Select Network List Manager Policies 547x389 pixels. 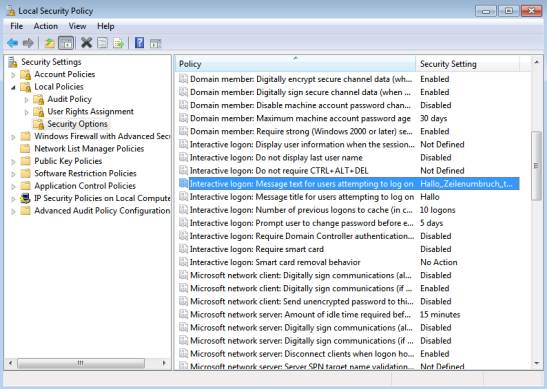pyautogui.click(x=89, y=149)
